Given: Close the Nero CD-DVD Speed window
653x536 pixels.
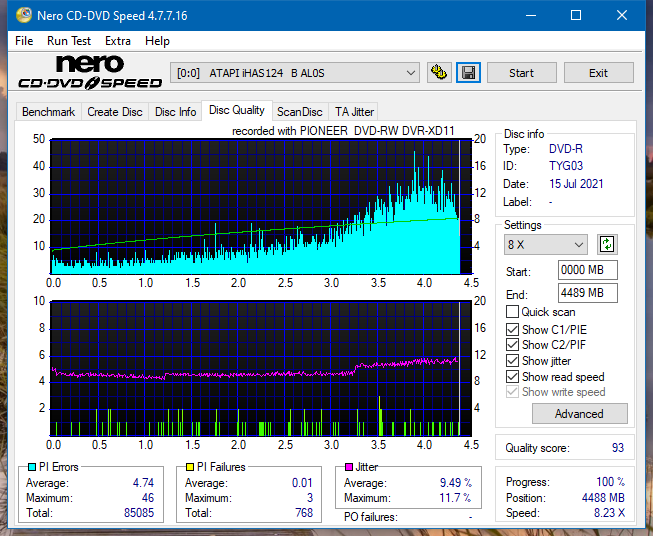Looking at the screenshot, I should [622, 15].
